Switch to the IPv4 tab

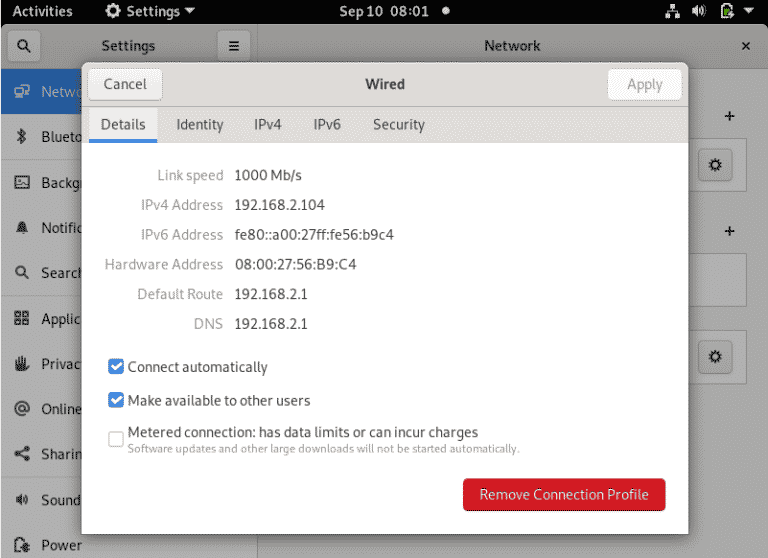(x=267, y=125)
